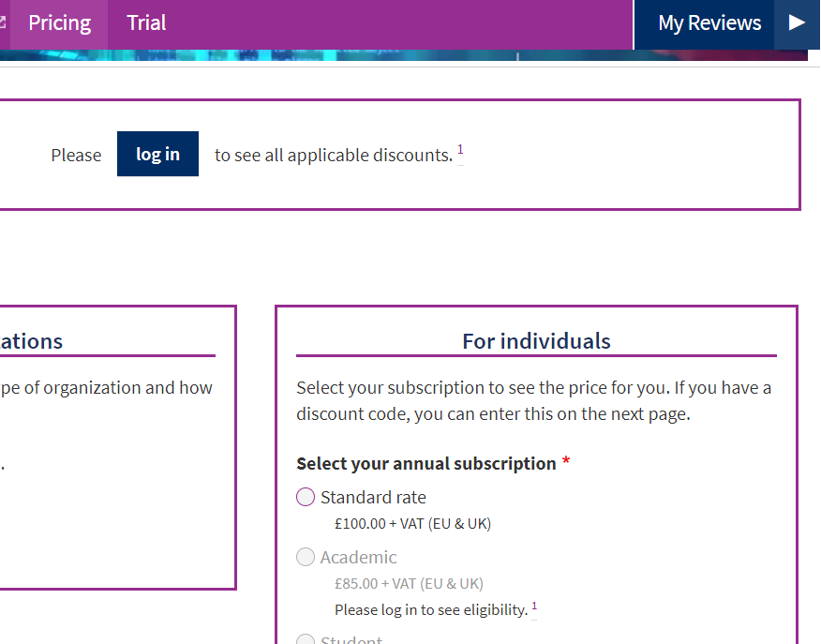Select the Academic subscription option
This screenshot has width=821, height=644.
tap(306, 557)
